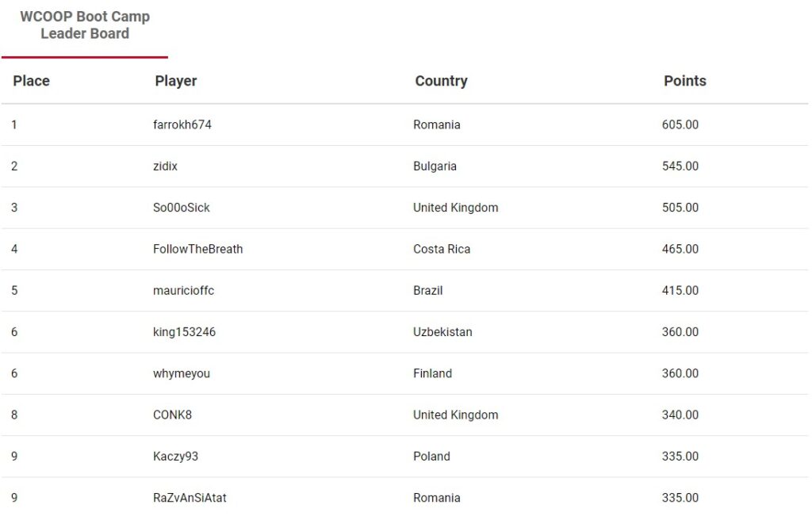Click Uzbekistan country cell
The image size is (812, 516).
pyautogui.click(x=442, y=332)
